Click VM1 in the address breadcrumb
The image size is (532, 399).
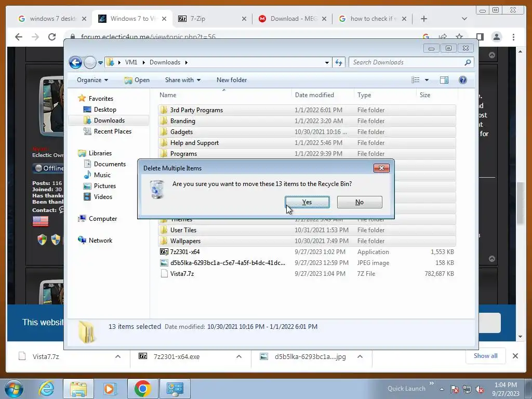[x=131, y=62]
